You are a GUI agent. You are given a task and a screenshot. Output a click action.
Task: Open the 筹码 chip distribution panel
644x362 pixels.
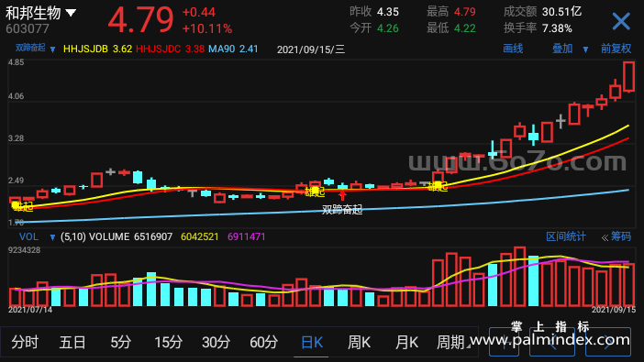(x=616, y=236)
